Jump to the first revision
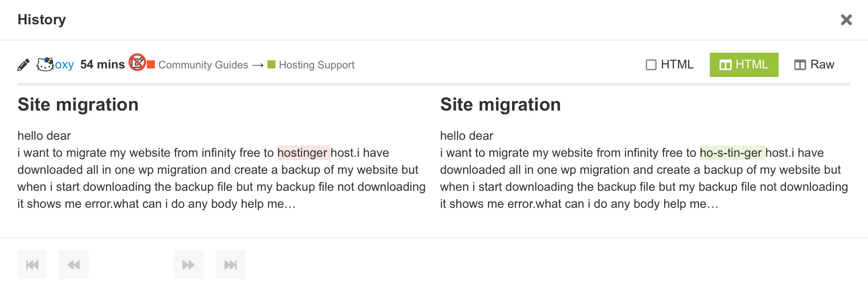The width and height of the screenshot is (868, 290). tap(32, 265)
